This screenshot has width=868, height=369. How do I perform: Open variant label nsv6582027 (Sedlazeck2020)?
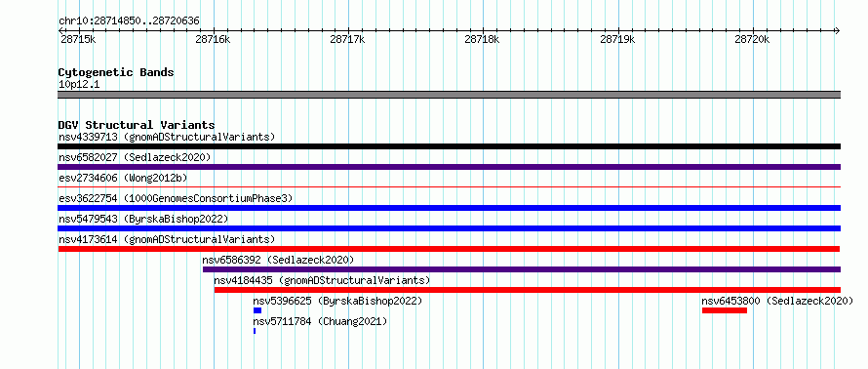click(135, 157)
